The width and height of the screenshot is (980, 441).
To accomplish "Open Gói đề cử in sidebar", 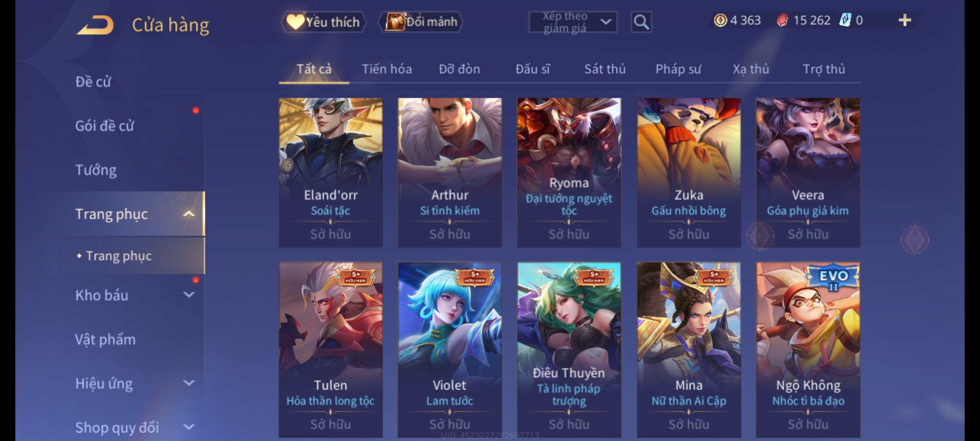I will 105,126.
